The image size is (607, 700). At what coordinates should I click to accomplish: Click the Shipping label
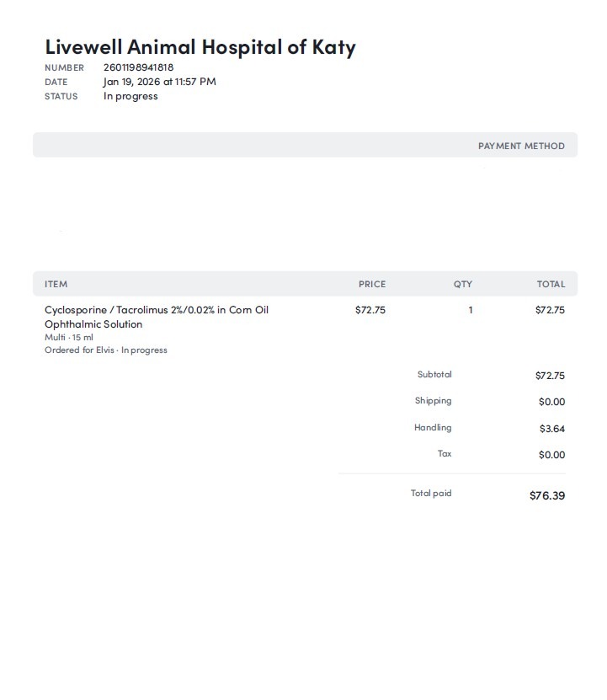click(x=433, y=401)
